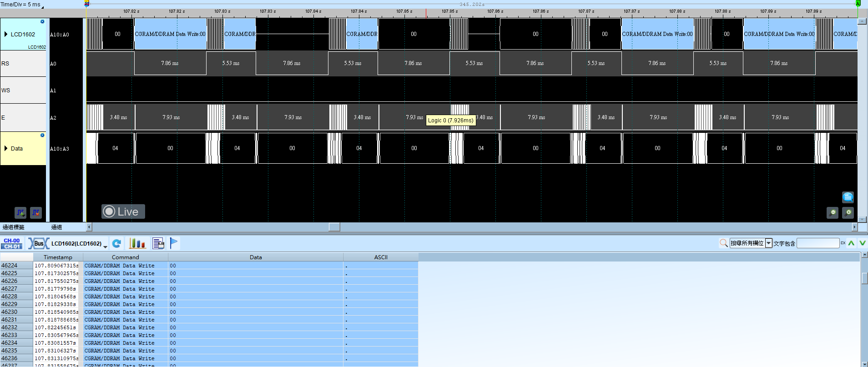Click the horizontal waveform scrollbar thumb

[x=334, y=226]
